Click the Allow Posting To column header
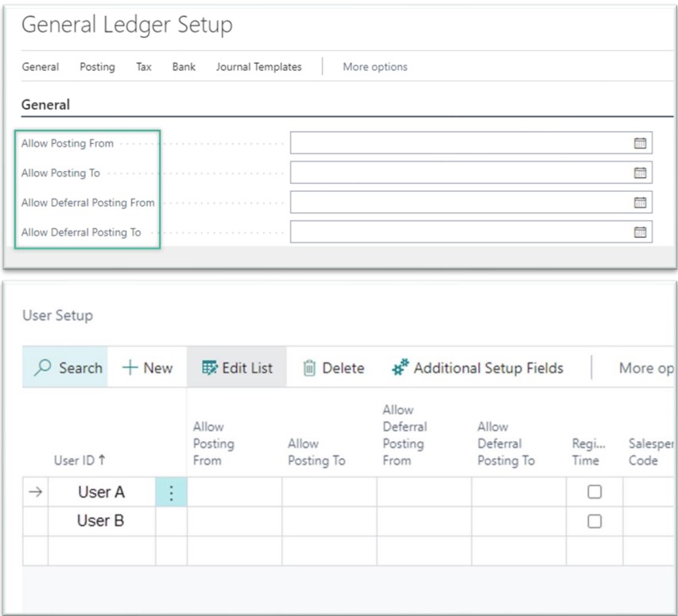 pos(316,452)
